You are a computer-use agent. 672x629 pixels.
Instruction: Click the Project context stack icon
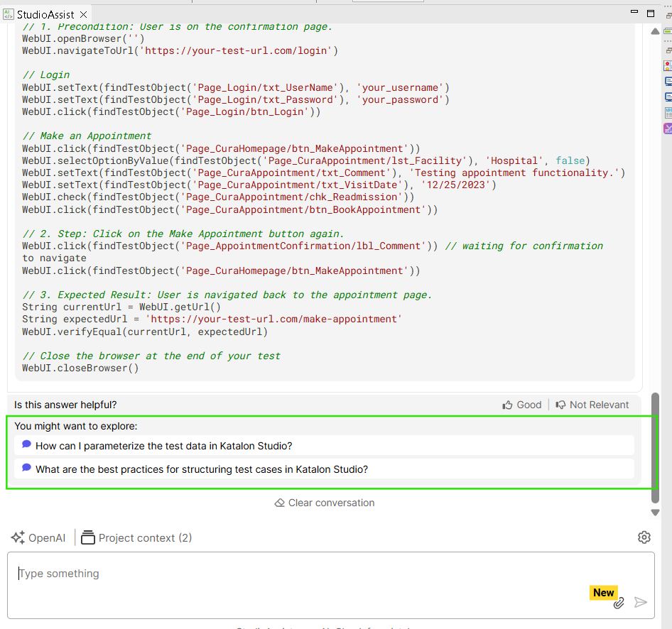tap(88, 537)
